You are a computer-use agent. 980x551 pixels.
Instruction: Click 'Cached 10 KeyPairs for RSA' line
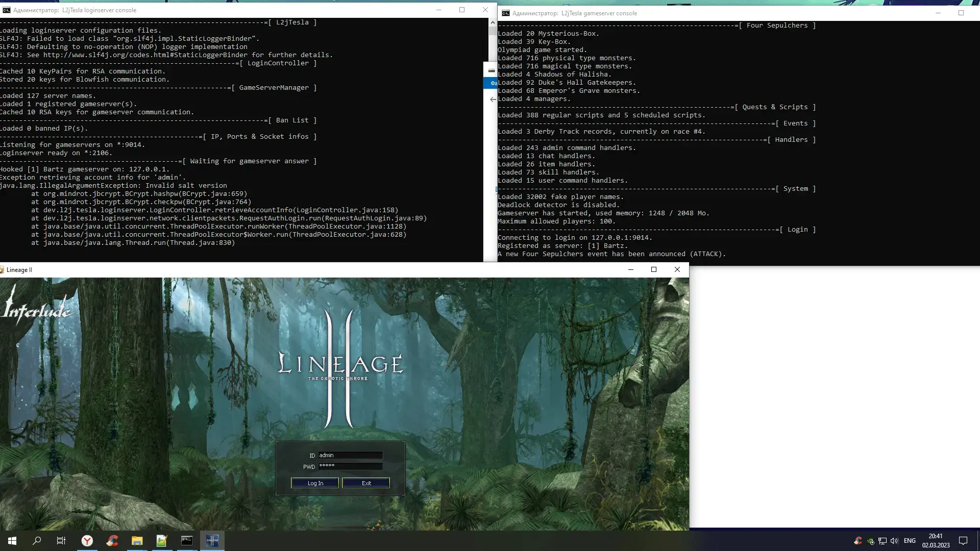(x=83, y=71)
